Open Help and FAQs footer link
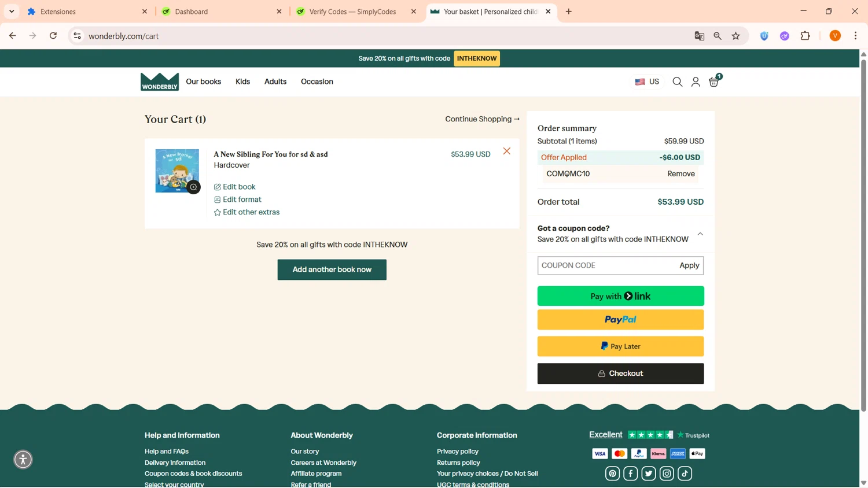This screenshot has width=868, height=488. click(x=167, y=452)
